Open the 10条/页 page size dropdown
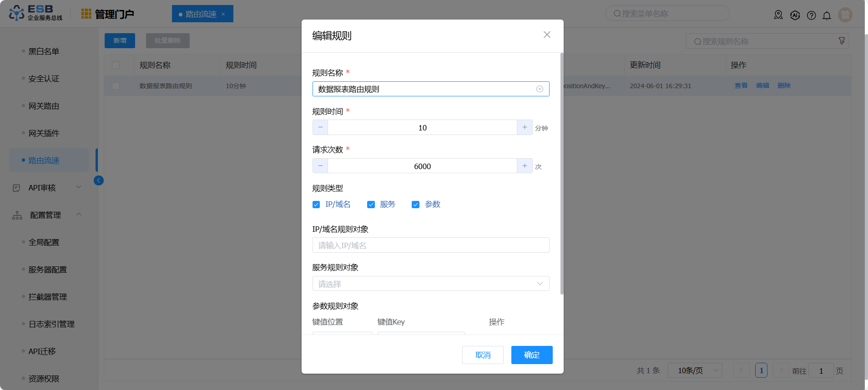The image size is (868, 390). (x=695, y=370)
